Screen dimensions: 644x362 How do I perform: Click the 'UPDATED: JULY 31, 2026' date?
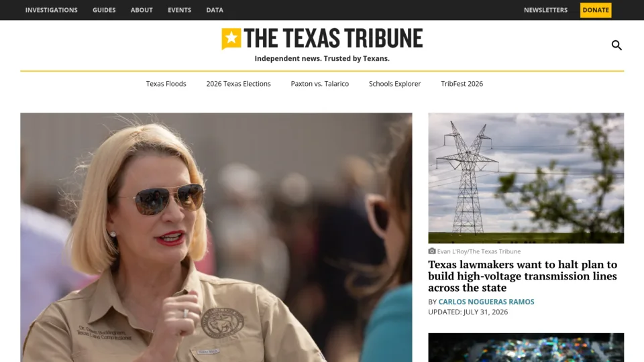tap(468, 312)
